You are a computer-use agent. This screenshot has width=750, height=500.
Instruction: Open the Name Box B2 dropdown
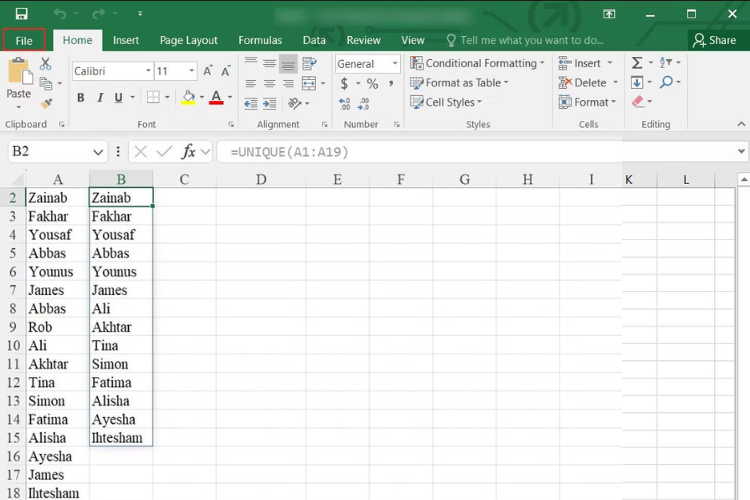point(98,152)
